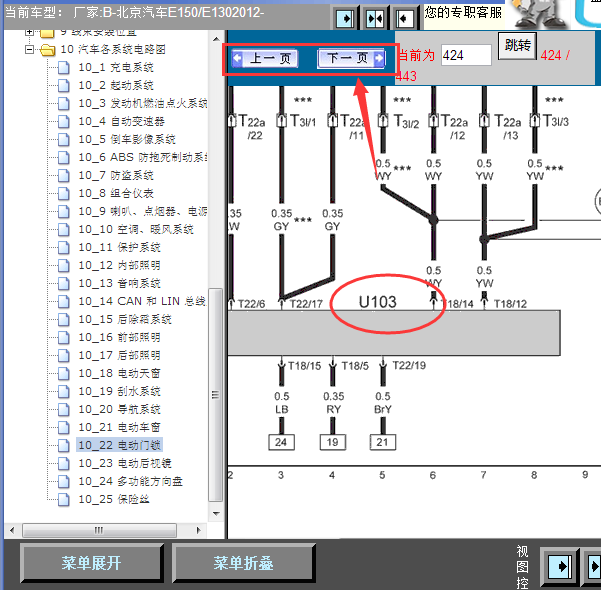Open 10_6 ABS 防抱死制动系统
Image resolution: width=601 pixels, height=590 pixels.
[143, 157]
